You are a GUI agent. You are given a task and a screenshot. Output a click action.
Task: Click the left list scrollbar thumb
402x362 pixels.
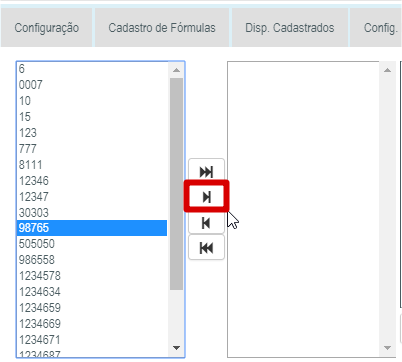click(x=176, y=184)
